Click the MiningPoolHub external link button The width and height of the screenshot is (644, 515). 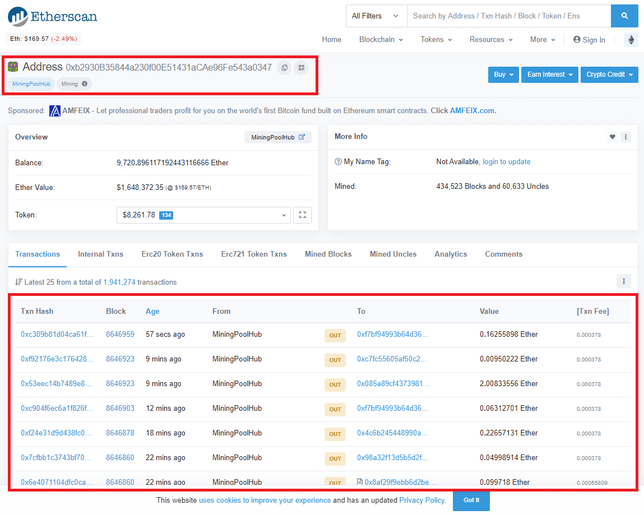277,137
